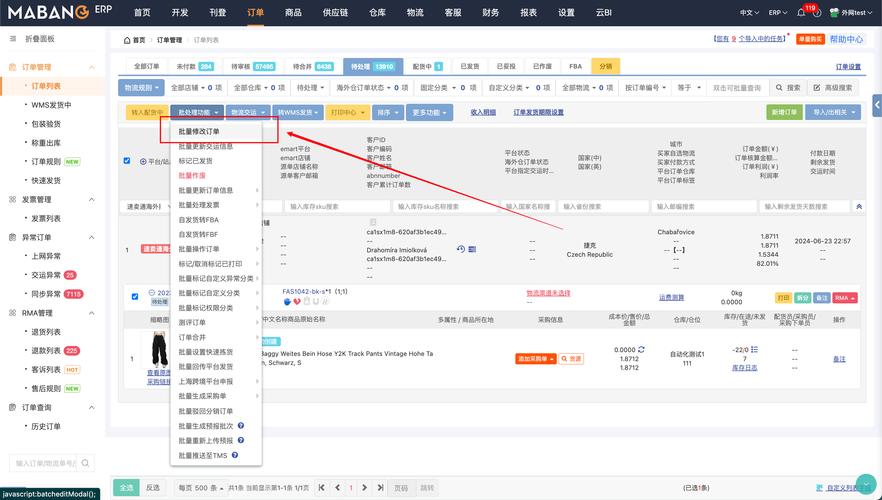882x500 pixels.
Task: Select 批量修改订单 from the menu
Action: (199, 131)
